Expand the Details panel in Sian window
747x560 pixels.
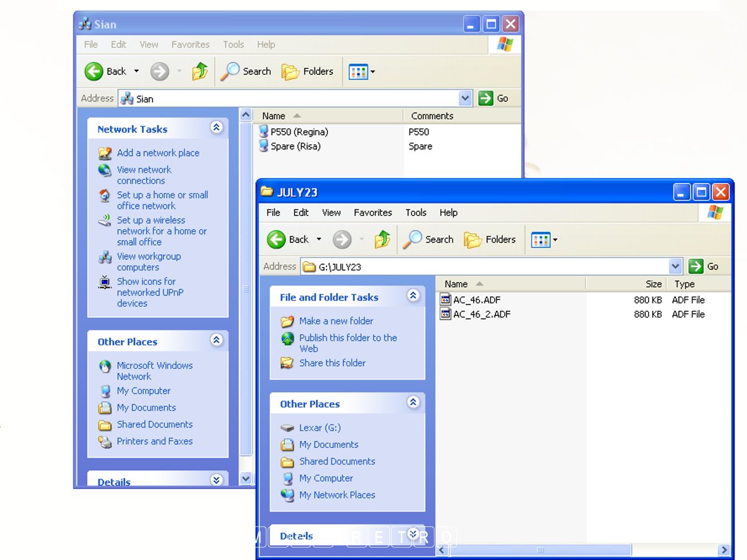pos(216,480)
